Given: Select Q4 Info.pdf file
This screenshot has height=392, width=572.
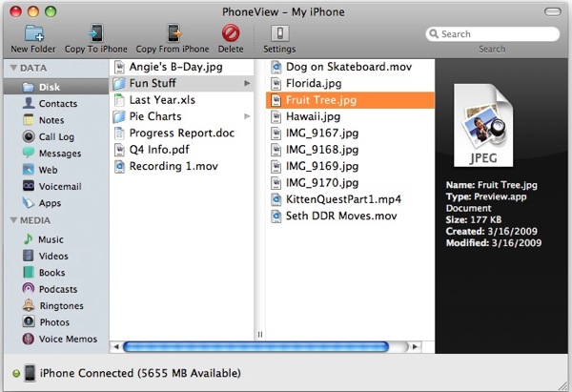Looking at the screenshot, I should click(181, 150).
